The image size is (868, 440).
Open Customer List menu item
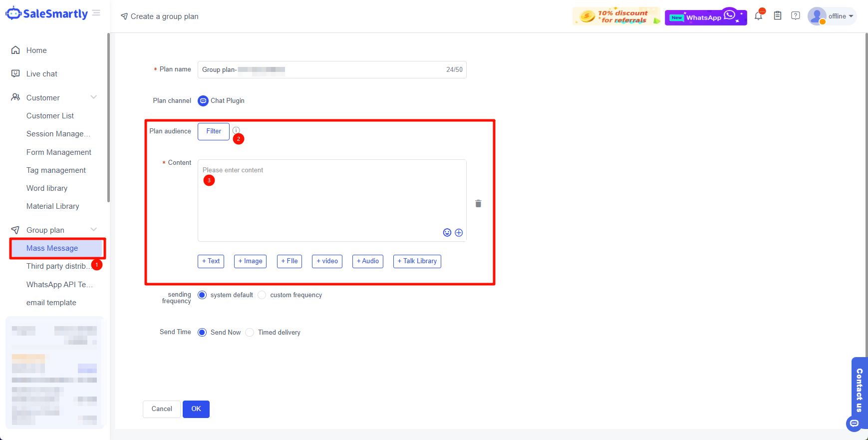[50, 116]
